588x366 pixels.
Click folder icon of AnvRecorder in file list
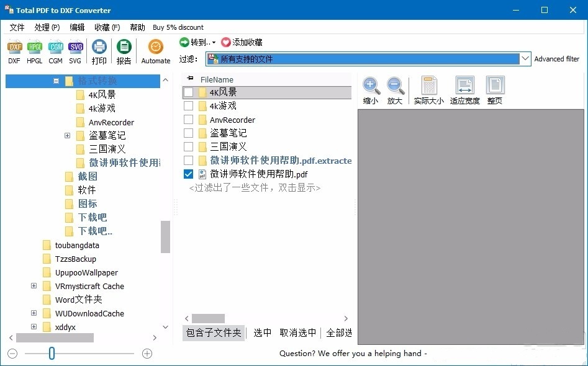click(x=202, y=120)
